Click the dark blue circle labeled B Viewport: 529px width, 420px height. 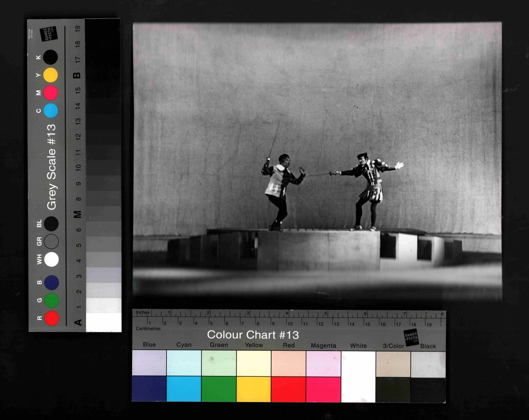(52, 283)
